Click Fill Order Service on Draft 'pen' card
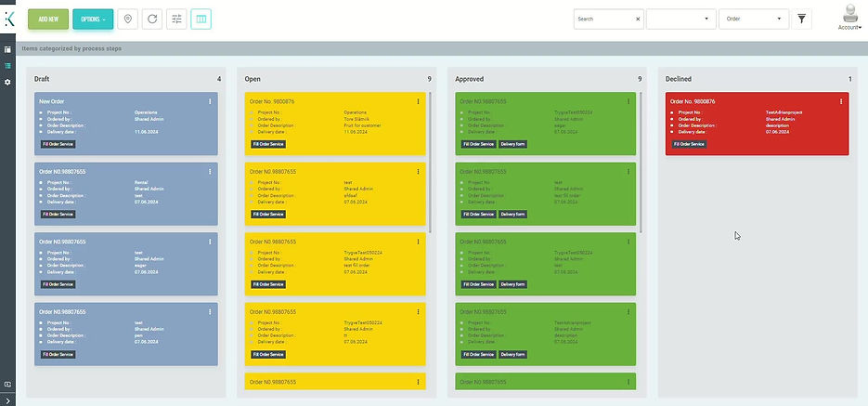Image resolution: width=868 pixels, height=406 pixels. [58, 355]
